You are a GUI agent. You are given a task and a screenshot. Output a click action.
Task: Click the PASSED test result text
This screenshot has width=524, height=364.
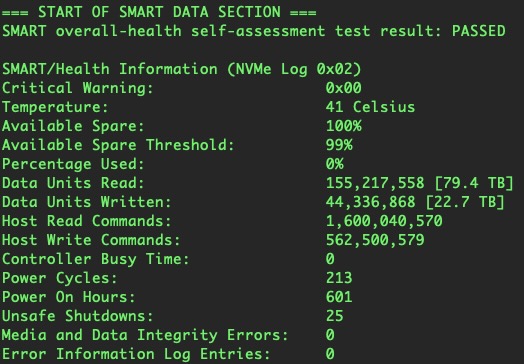(x=479, y=31)
